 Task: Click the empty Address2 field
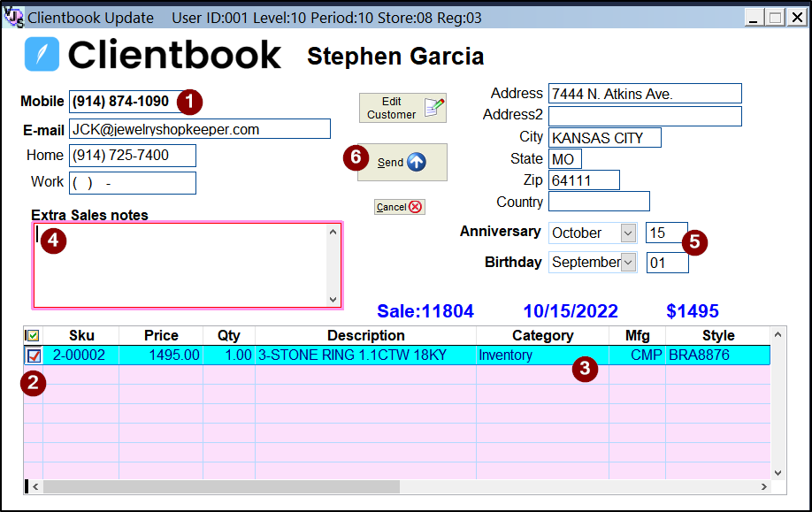point(645,116)
